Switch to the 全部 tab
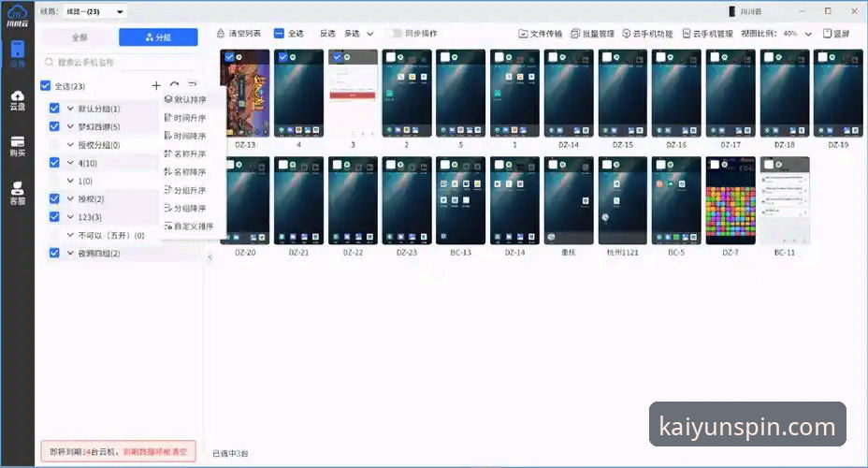The height and width of the screenshot is (468, 868). click(80, 37)
